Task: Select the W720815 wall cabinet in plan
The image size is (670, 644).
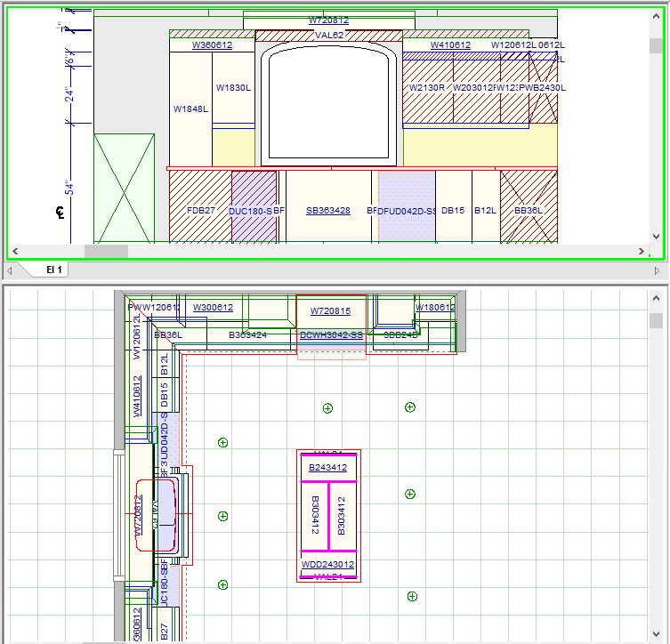Action: 330,311
